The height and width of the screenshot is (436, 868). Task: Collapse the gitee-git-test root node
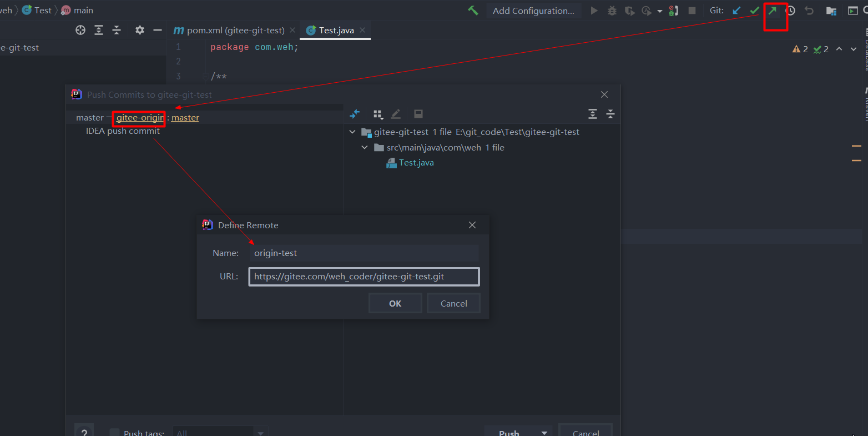tap(352, 132)
